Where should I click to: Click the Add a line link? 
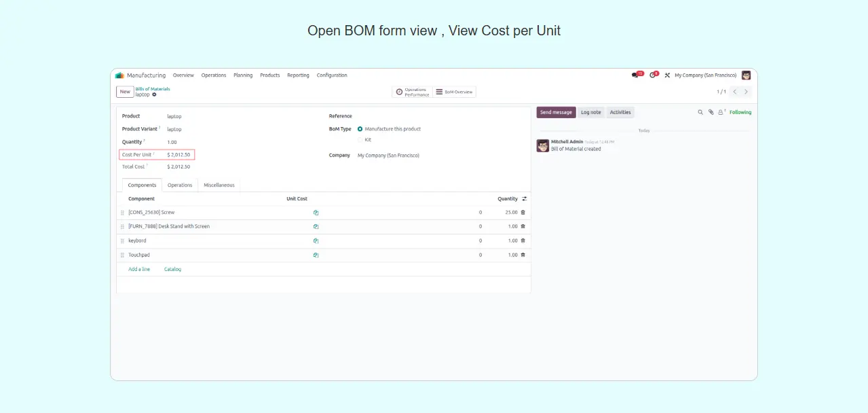(x=139, y=270)
